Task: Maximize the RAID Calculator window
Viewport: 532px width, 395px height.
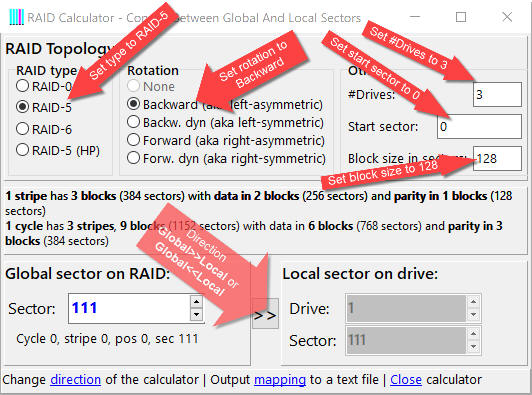Action: [x=461, y=17]
